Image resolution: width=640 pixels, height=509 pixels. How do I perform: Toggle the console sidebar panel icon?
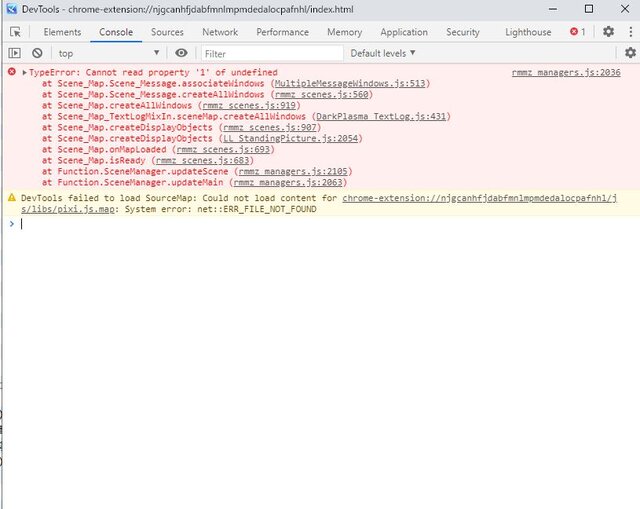coord(15,53)
